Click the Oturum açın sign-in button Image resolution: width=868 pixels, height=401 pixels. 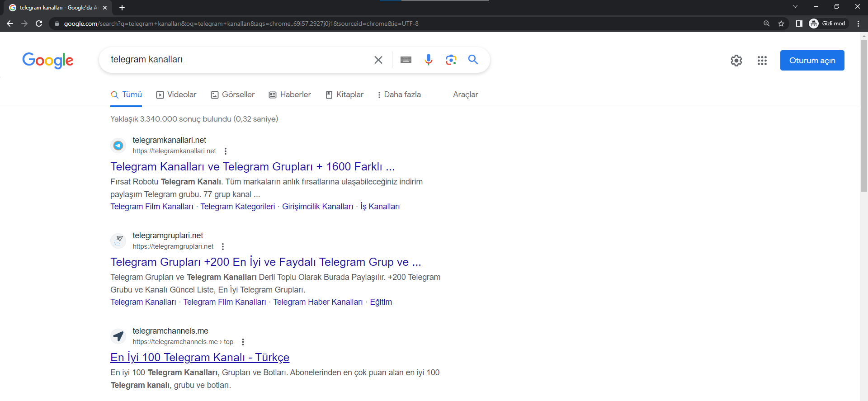click(x=812, y=61)
